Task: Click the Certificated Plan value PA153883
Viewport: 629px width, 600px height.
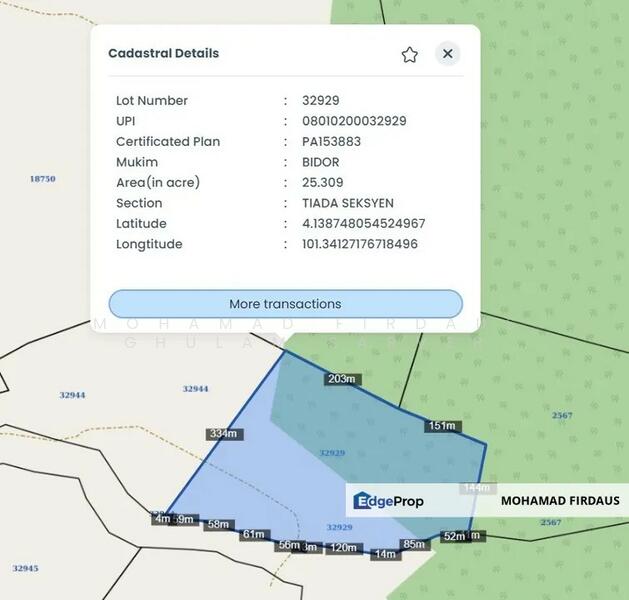Action: [x=331, y=142]
